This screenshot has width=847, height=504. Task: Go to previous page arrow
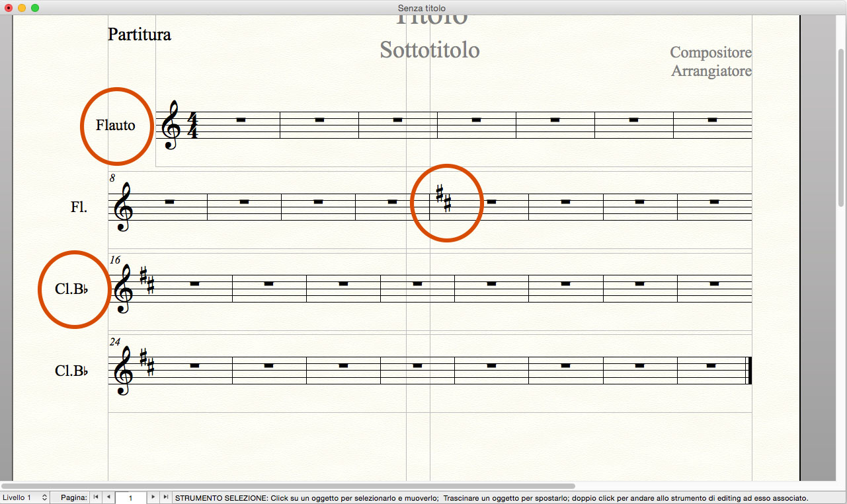108,497
